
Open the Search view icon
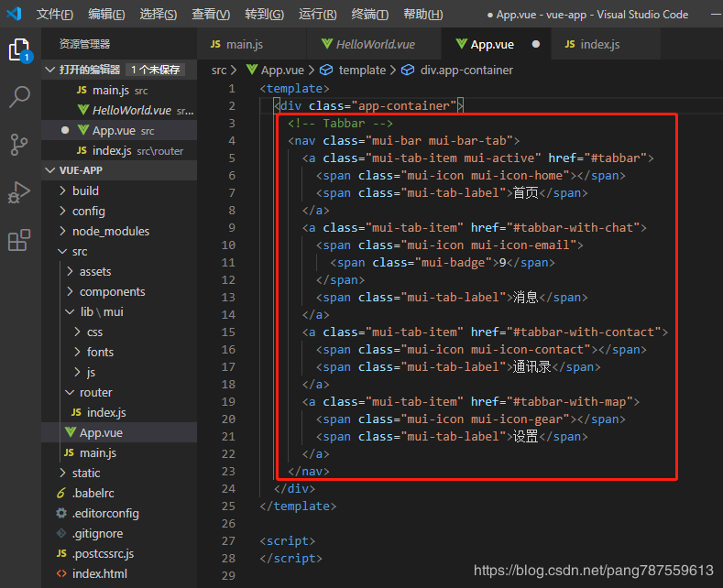click(x=20, y=97)
